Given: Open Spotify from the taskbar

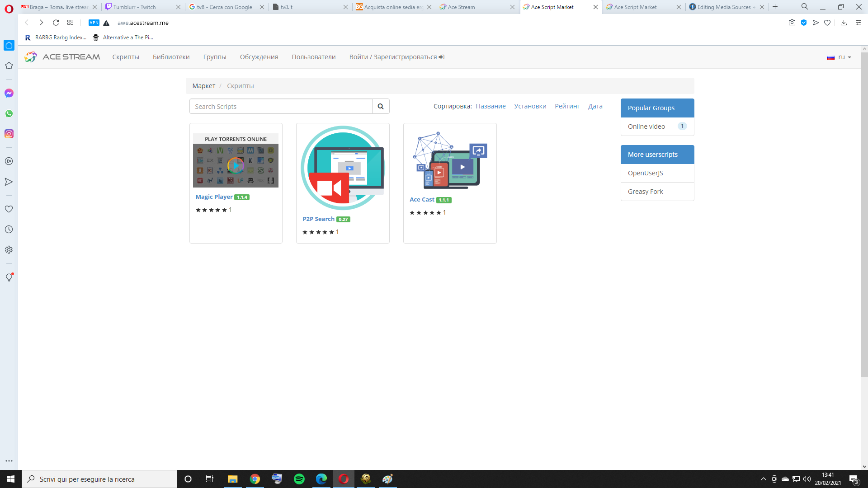Looking at the screenshot, I should coord(299,479).
